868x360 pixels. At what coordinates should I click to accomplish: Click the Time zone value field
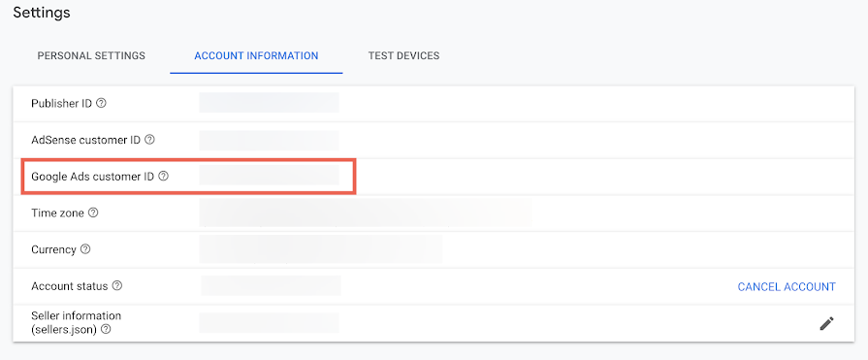pos(366,213)
